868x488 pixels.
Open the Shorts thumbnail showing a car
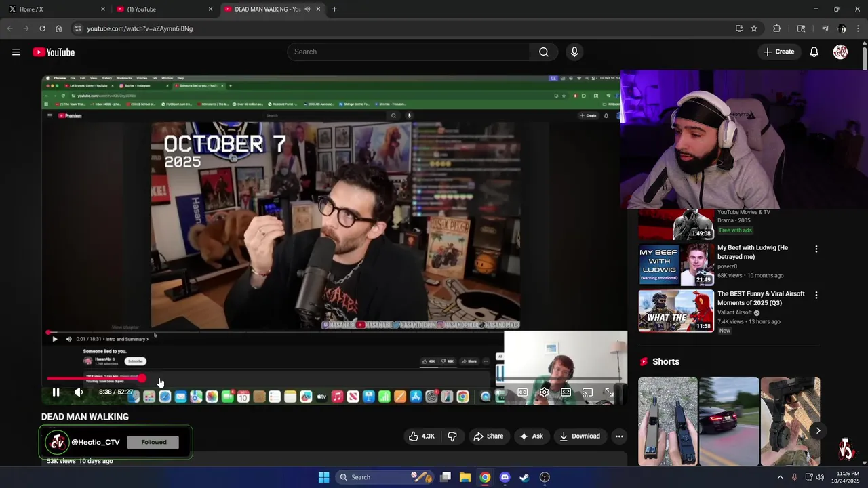tap(729, 421)
